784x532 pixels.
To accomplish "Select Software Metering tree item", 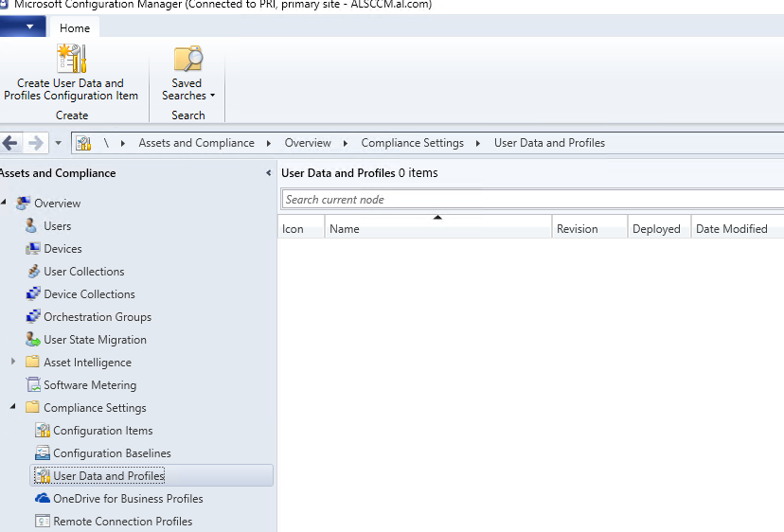I will [90, 385].
